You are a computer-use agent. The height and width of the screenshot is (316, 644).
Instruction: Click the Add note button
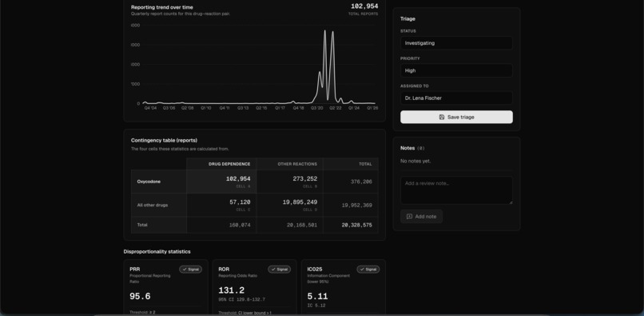421,217
